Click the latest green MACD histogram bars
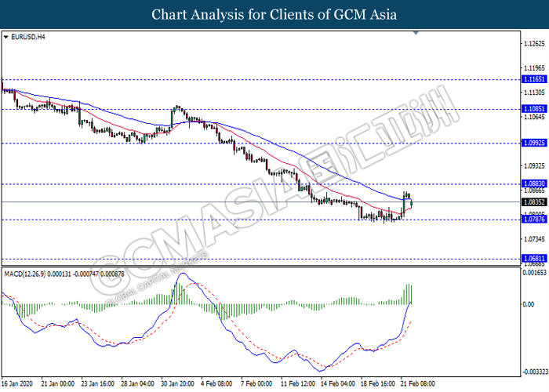The width and height of the screenshot is (549, 392). [x=409, y=295]
